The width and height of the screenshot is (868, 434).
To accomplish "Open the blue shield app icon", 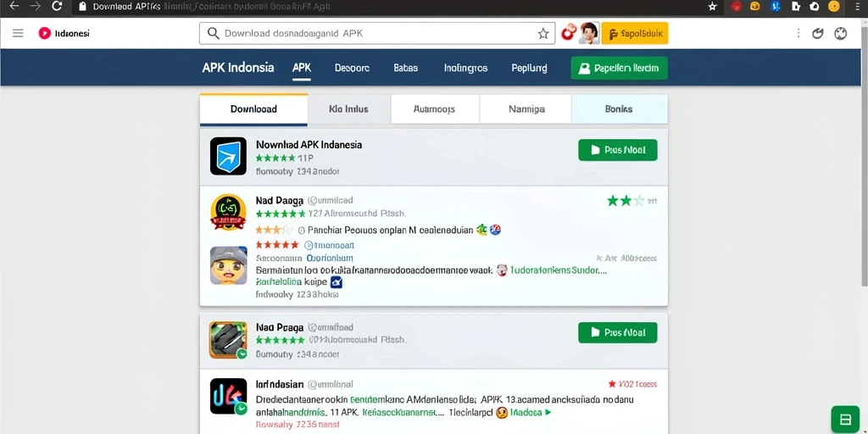I will pyautogui.click(x=228, y=156).
